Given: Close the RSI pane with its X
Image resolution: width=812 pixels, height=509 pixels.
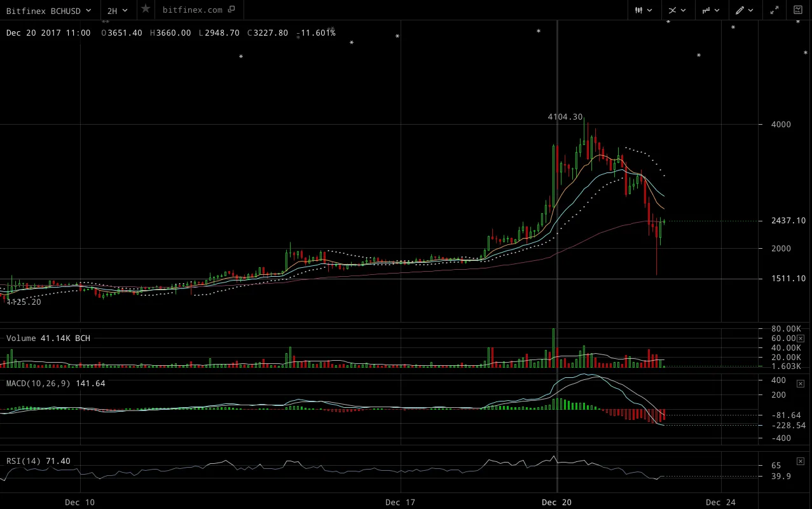Looking at the screenshot, I should (800, 461).
